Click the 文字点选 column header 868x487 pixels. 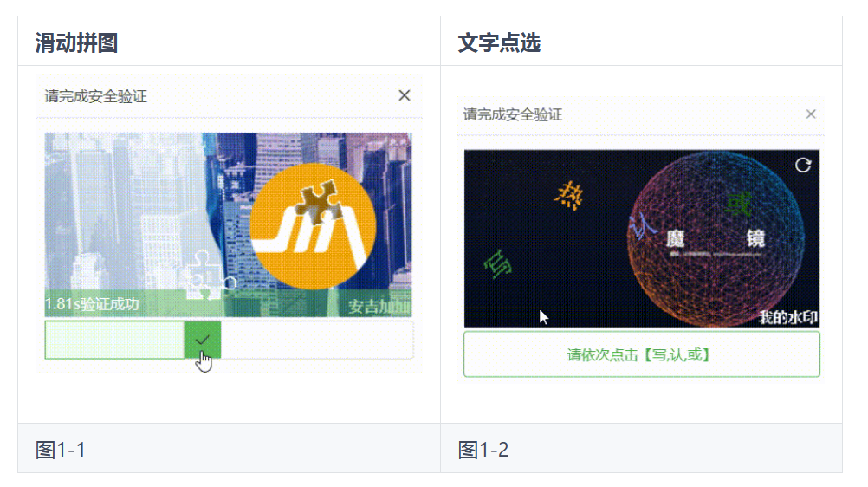pyautogui.click(x=499, y=42)
